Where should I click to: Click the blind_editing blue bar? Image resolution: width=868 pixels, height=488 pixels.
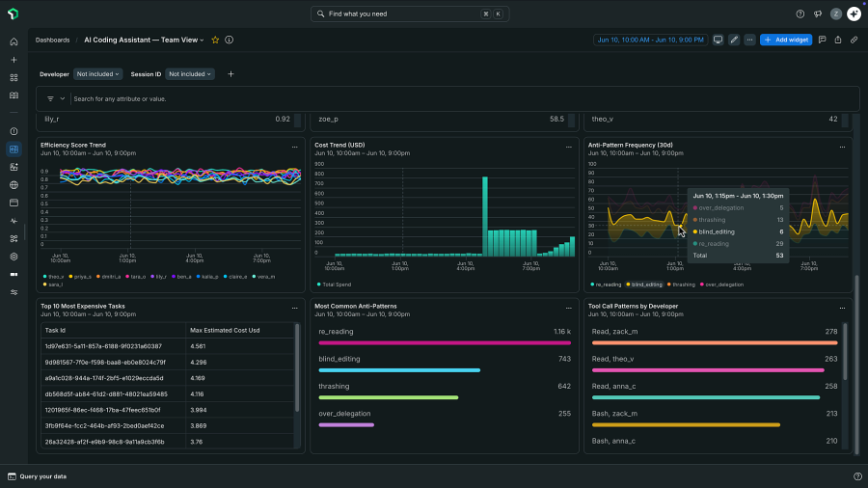399,370
